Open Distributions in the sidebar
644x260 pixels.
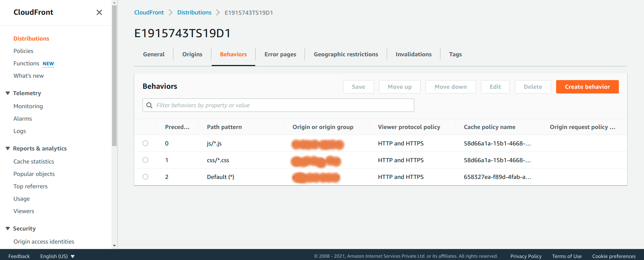click(31, 39)
